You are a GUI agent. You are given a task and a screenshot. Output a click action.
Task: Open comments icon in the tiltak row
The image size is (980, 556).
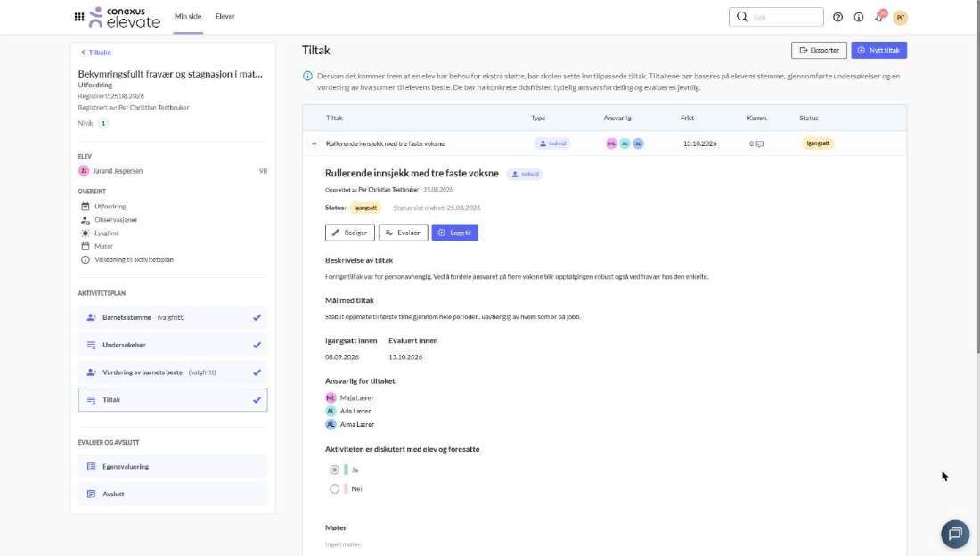click(759, 143)
